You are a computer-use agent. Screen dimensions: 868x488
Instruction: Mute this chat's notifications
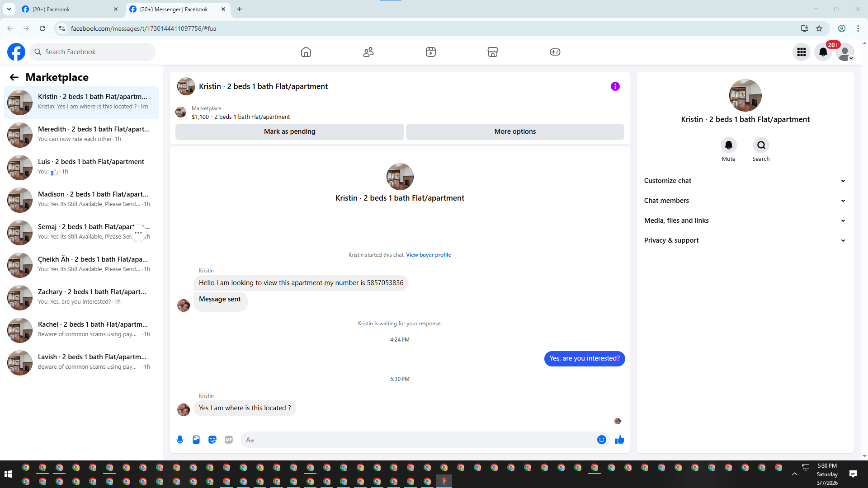(x=729, y=145)
